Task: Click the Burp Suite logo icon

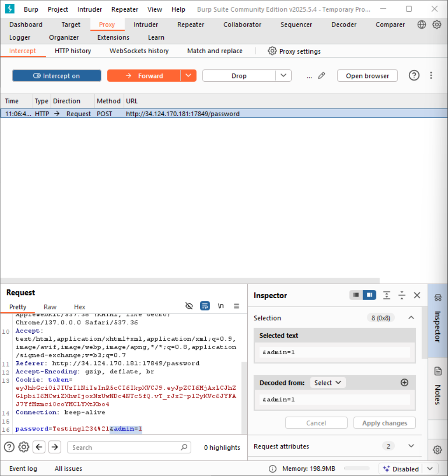Action: [x=10, y=9]
